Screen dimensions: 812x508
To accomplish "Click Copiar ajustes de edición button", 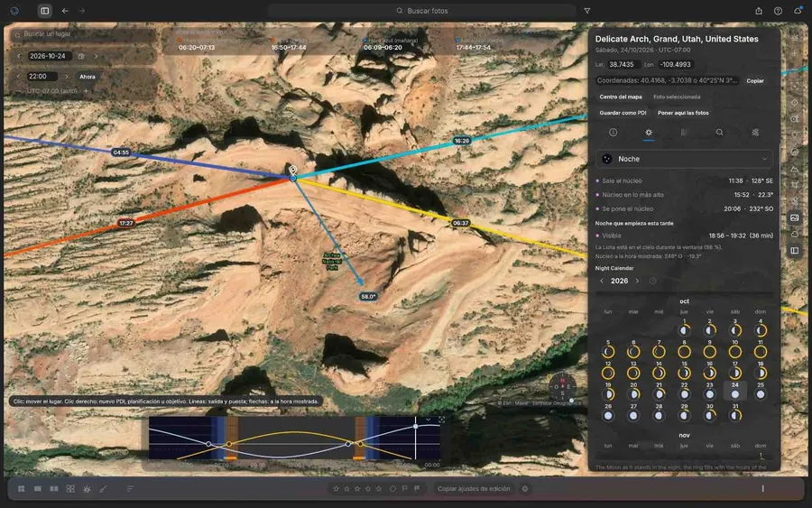I will [474, 488].
